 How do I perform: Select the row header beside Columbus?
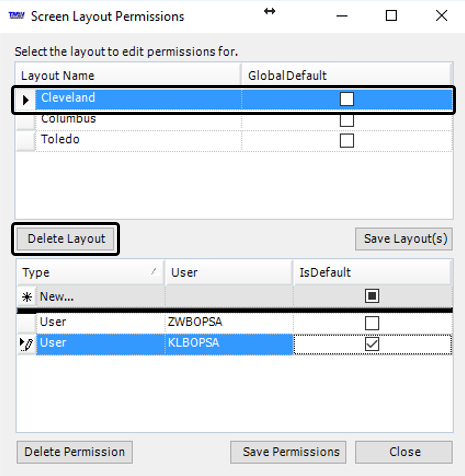[x=26, y=121]
